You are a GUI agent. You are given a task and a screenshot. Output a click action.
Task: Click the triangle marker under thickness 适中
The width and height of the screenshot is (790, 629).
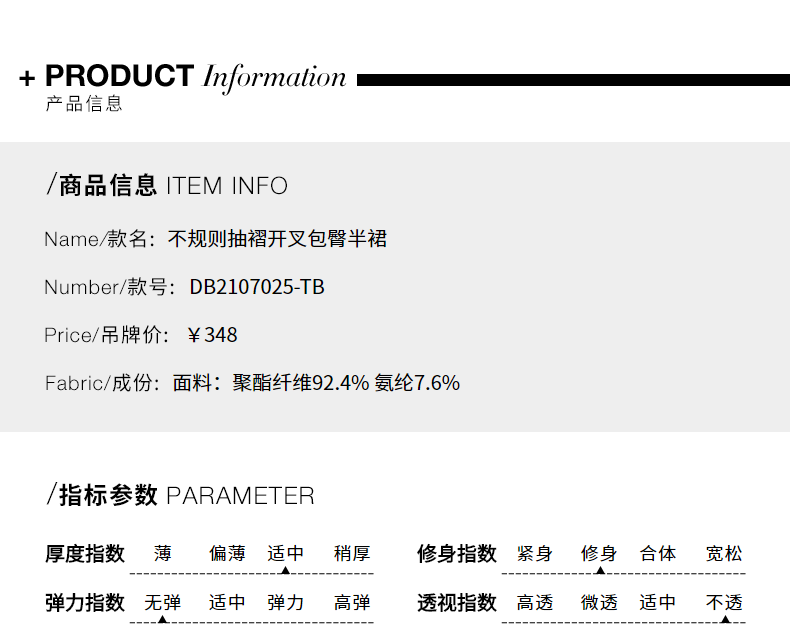pyautogui.click(x=285, y=570)
